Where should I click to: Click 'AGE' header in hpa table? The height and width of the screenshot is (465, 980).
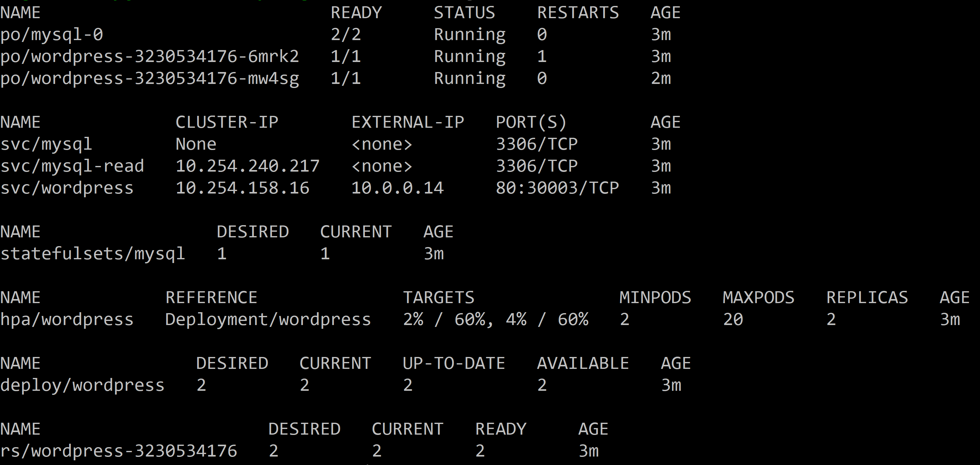pos(955,298)
